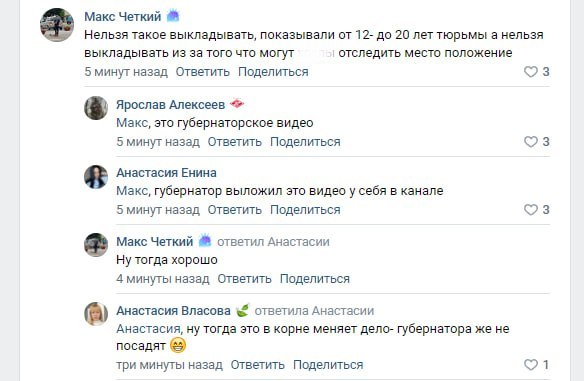
Task: Reply to Макс Четкий's top comment via Ответить
Action: coord(203,72)
